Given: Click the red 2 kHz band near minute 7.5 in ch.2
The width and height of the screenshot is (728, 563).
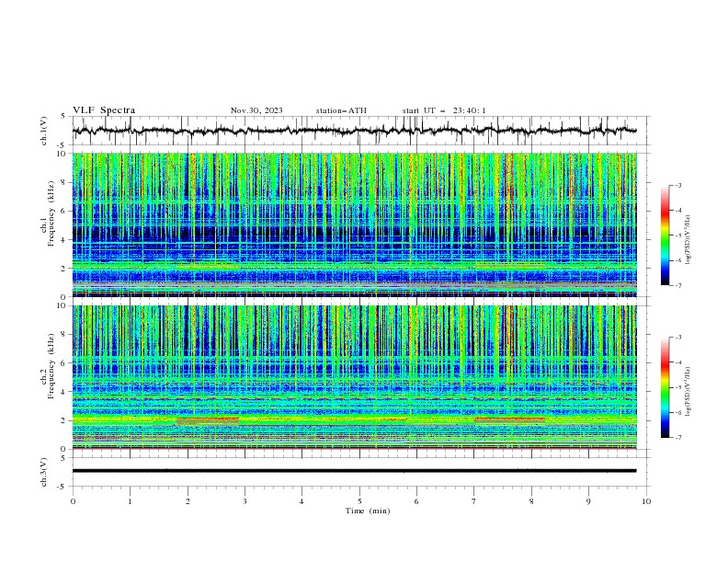Looking at the screenshot, I should [x=509, y=419].
